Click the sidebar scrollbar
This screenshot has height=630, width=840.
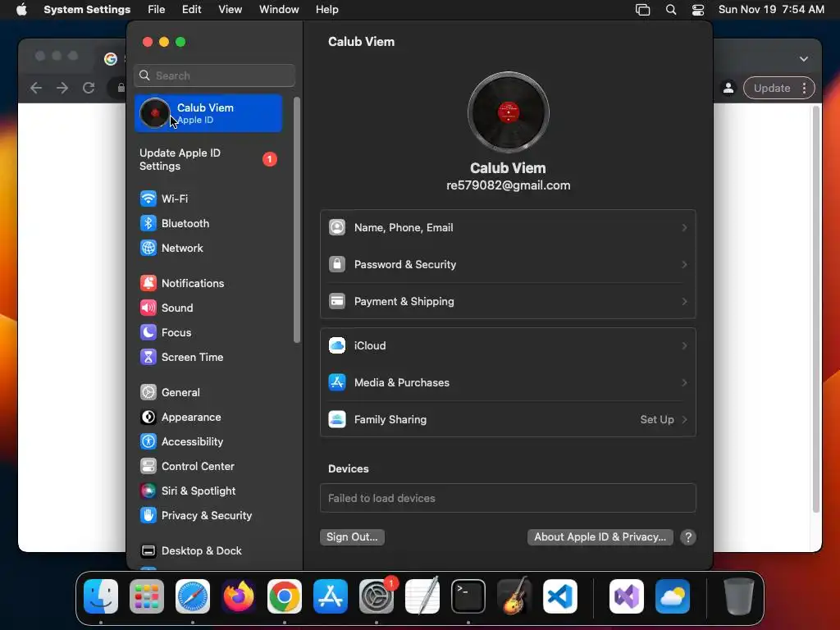pos(296,220)
